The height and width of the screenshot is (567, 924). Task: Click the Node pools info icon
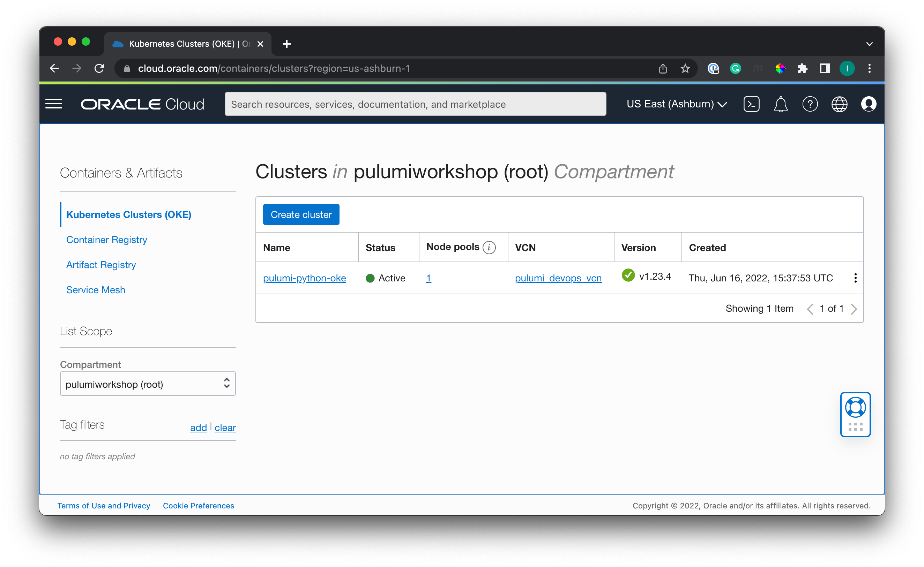(489, 248)
